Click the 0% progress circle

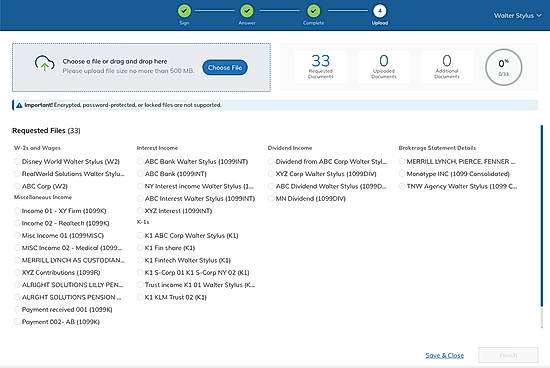[x=504, y=67]
